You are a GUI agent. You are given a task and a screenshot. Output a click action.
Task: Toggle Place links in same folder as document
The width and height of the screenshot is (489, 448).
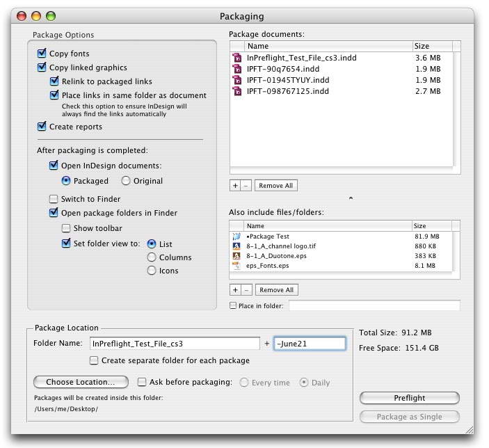point(54,95)
